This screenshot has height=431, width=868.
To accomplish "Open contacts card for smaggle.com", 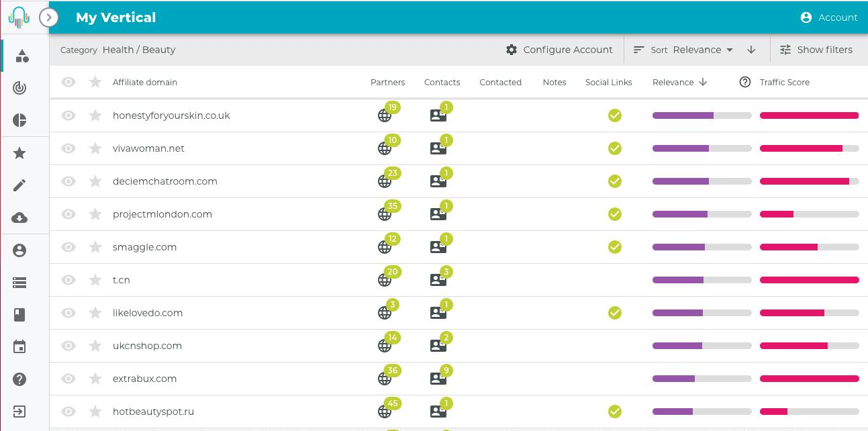I will [438, 247].
